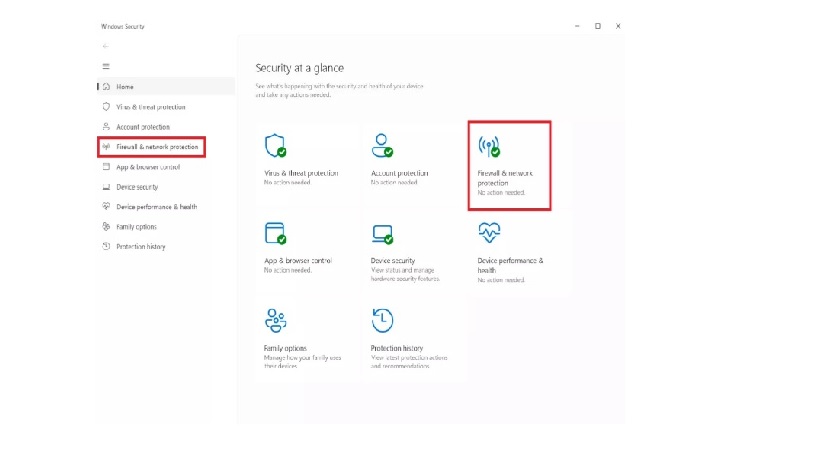Expand the hamburger navigation menu
Screen dimensions: 818x460
pyautogui.click(x=106, y=66)
